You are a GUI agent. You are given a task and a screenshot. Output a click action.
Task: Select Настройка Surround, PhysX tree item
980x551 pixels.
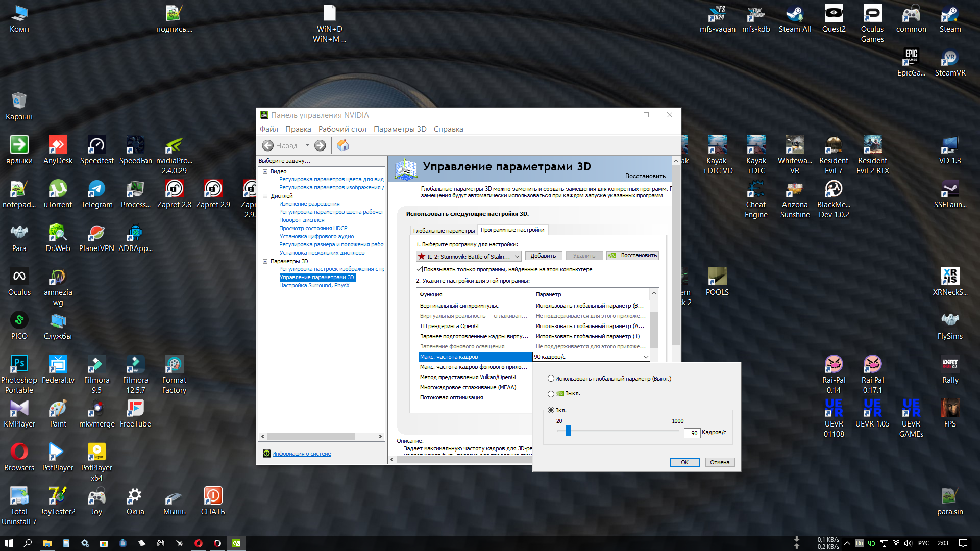tap(314, 285)
